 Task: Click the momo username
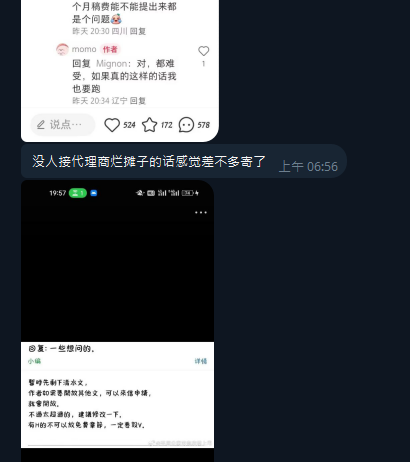[x=84, y=49]
